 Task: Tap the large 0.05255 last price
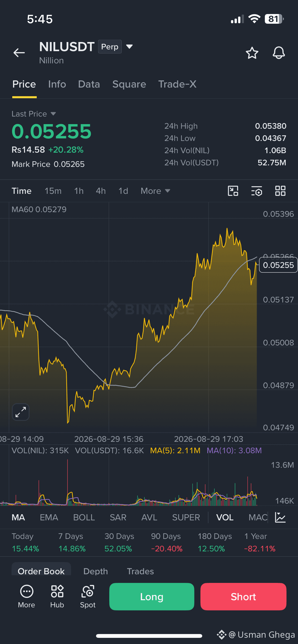(51, 131)
